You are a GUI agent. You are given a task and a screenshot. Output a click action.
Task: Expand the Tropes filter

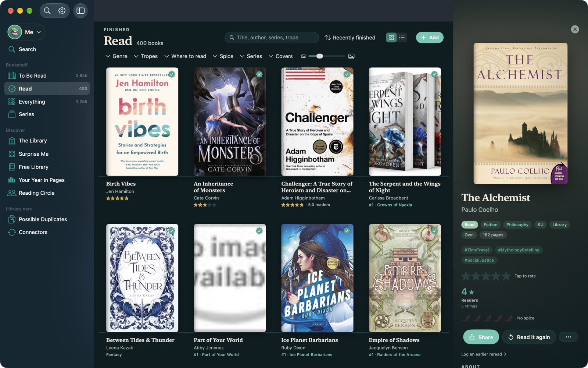click(x=146, y=56)
